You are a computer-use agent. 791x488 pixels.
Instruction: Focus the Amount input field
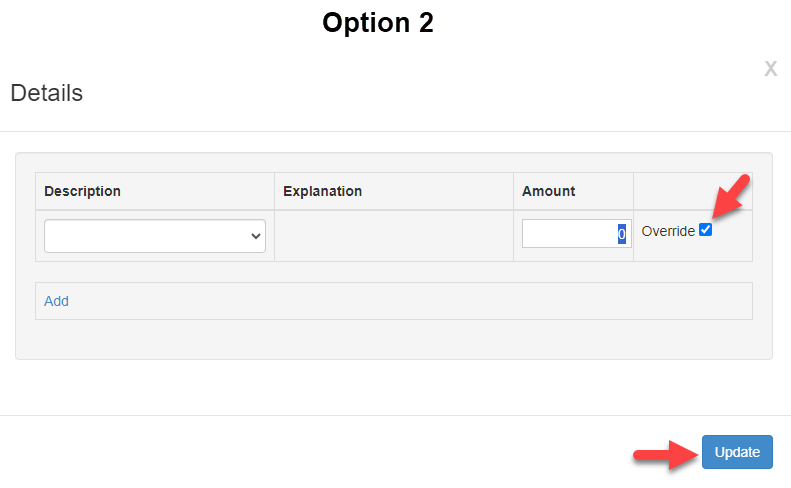click(x=570, y=234)
